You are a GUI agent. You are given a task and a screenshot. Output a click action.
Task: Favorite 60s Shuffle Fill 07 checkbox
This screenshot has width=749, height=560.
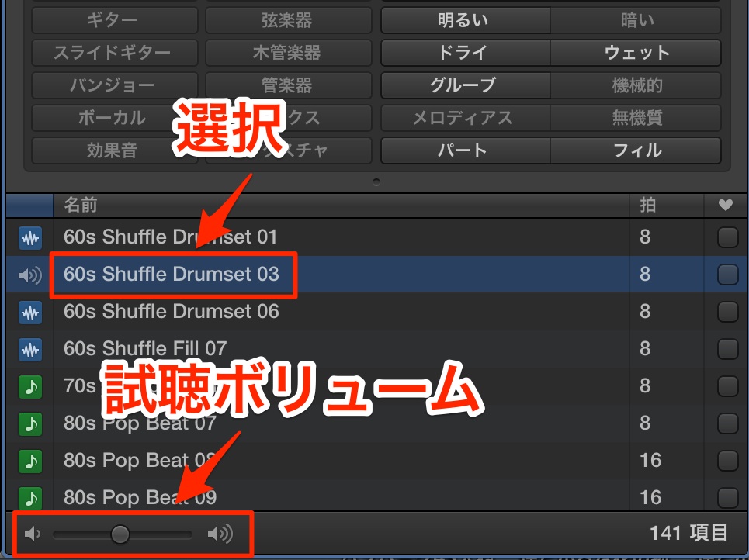point(727,350)
